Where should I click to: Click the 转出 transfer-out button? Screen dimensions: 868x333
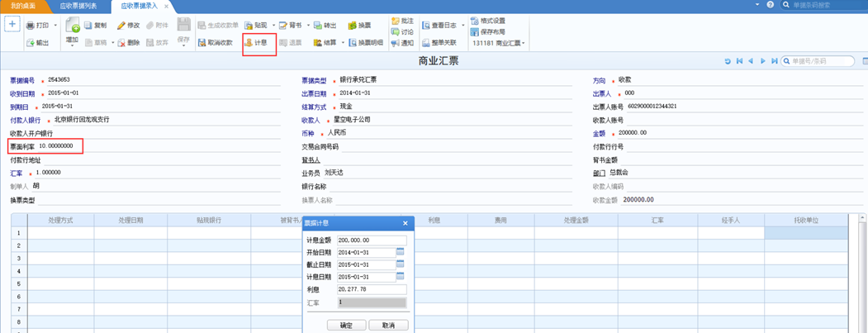click(325, 26)
